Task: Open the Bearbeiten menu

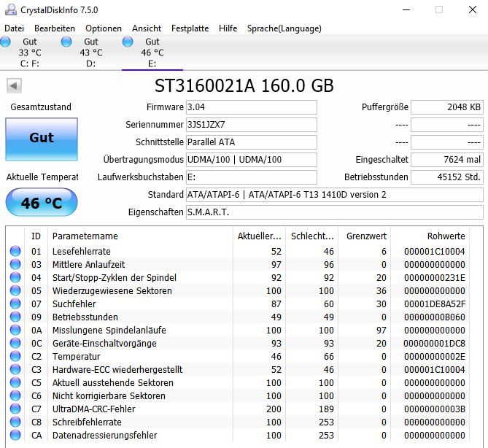Action: pos(55,28)
